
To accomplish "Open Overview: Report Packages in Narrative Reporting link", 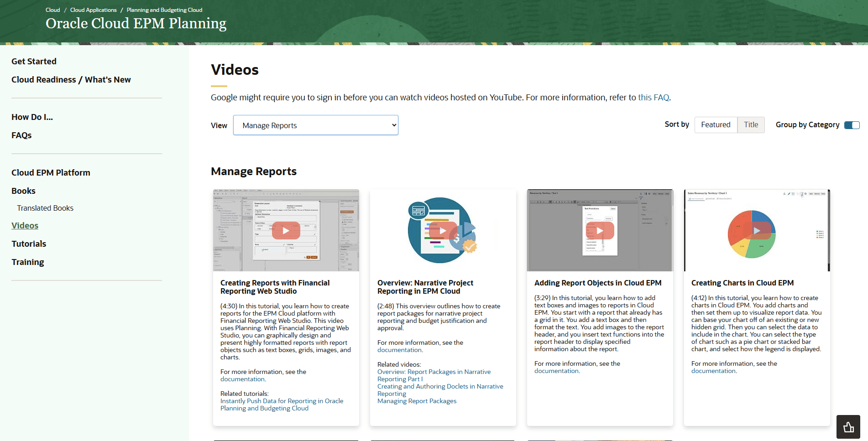I will (434, 376).
